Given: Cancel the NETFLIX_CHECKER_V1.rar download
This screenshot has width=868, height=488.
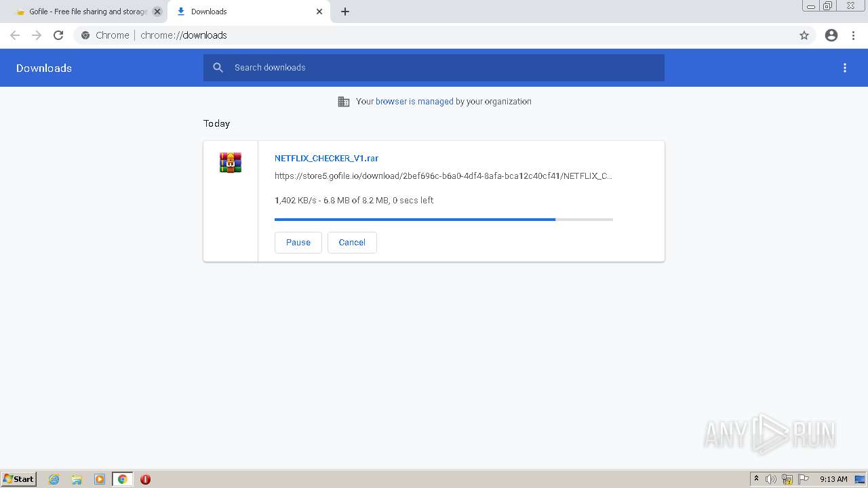Looking at the screenshot, I should (352, 243).
